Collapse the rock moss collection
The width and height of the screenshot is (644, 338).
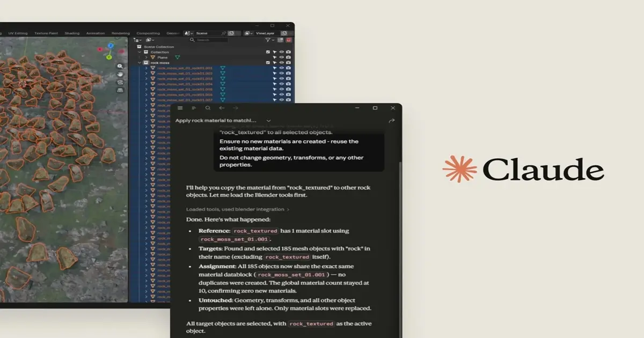click(140, 63)
